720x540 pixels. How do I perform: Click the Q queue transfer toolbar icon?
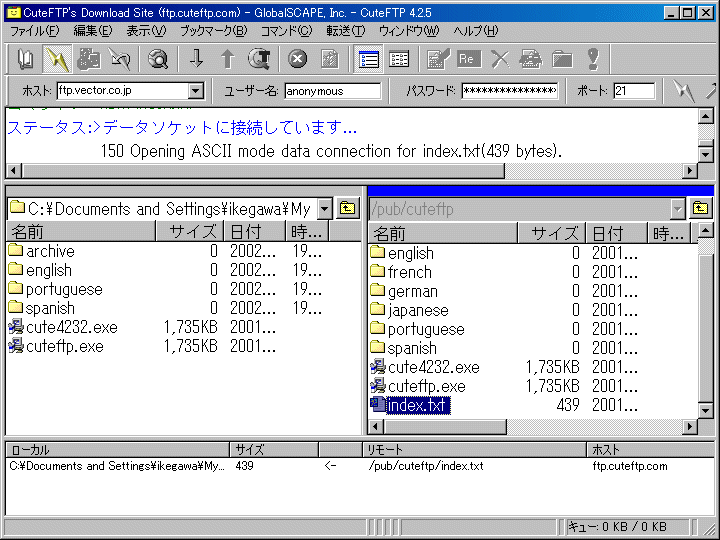[259, 59]
